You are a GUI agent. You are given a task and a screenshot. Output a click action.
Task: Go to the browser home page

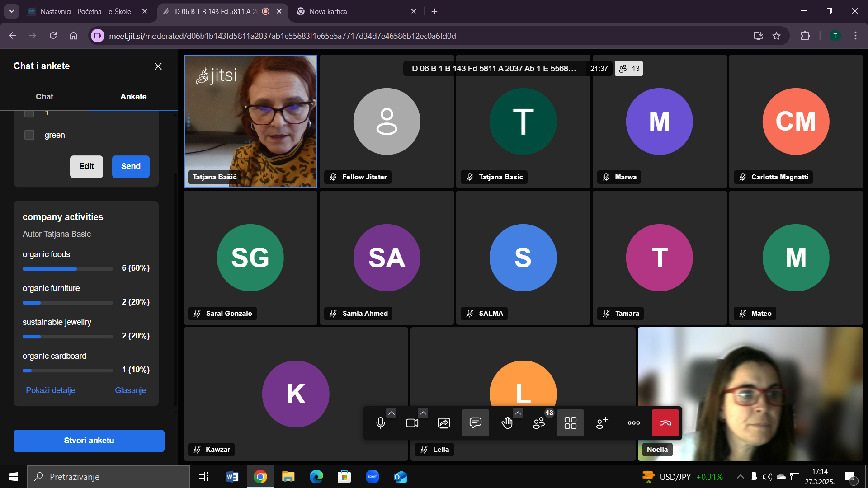tap(73, 36)
